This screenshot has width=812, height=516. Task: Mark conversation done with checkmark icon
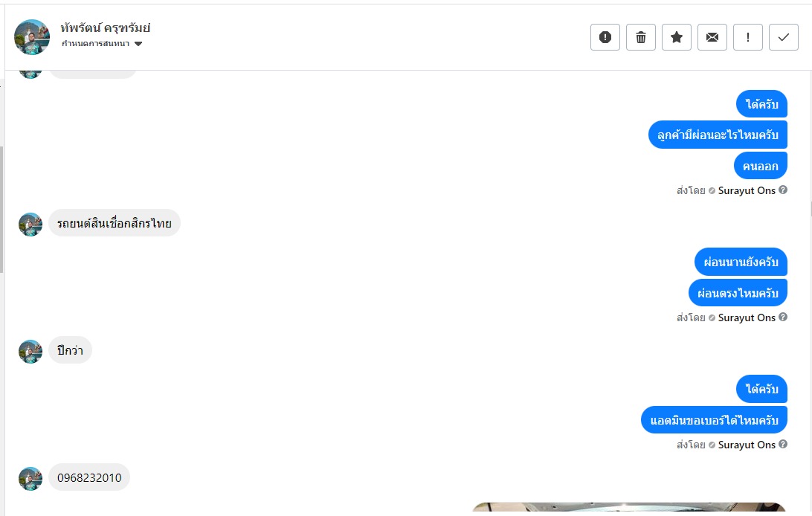(784, 37)
